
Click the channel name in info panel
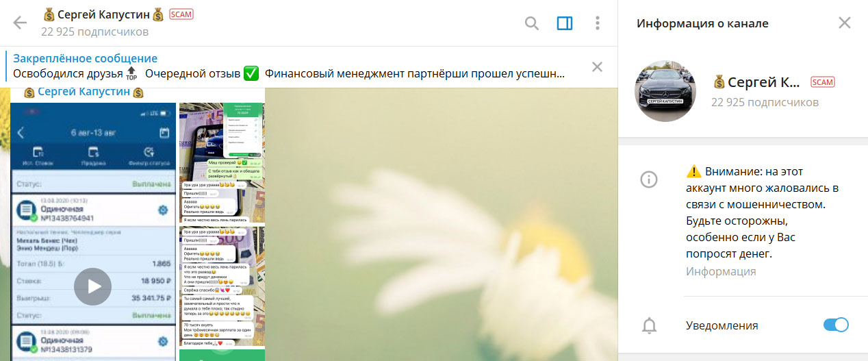756,83
